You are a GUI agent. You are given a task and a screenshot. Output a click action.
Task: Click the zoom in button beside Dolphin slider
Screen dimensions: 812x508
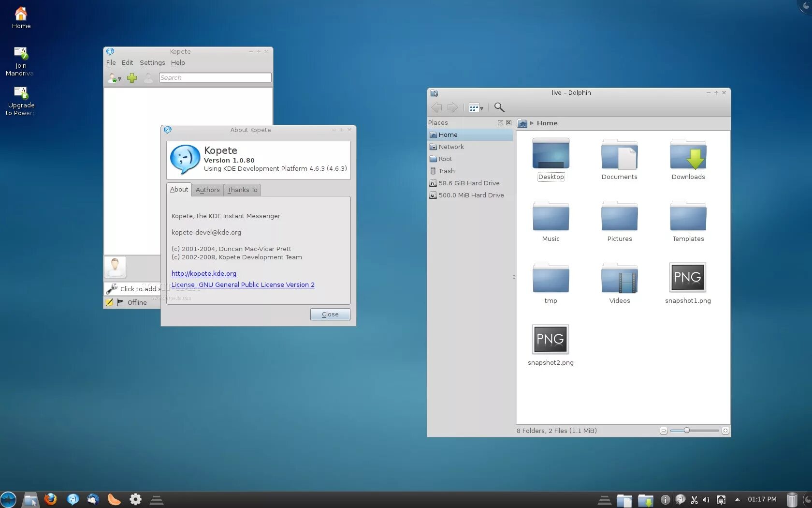(x=725, y=431)
